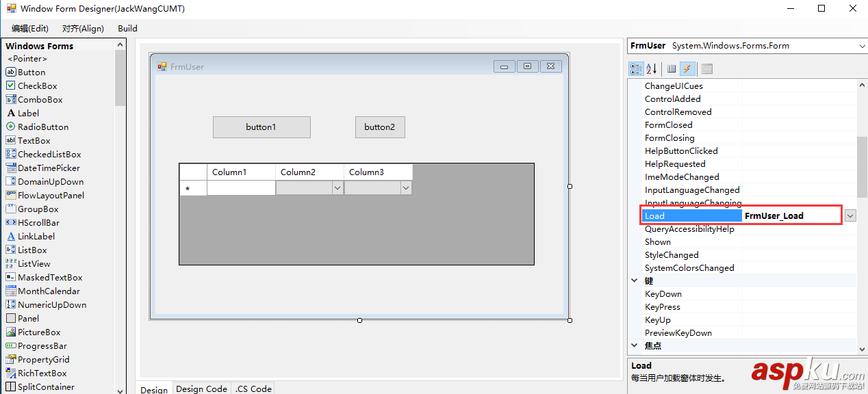Image resolution: width=868 pixels, height=394 pixels.
Task: Pick the HScrollBar toolbox control
Action: point(32,222)
